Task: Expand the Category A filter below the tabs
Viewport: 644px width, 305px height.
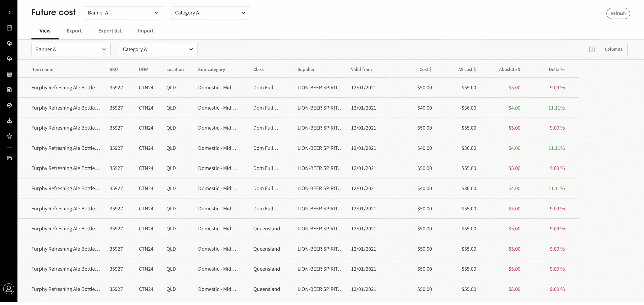Action: pos(158,49)
